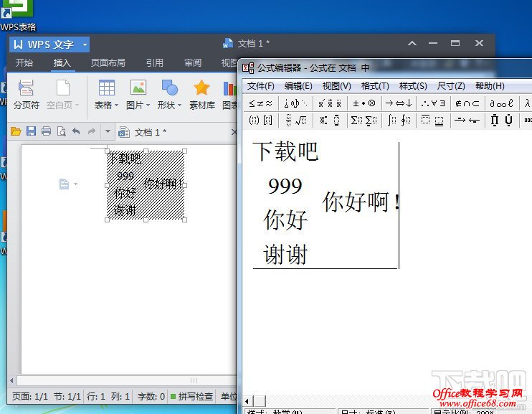Click the print icon in quick toolbar
The width and height of the screenshot is (532, 414).
point(46,131)
